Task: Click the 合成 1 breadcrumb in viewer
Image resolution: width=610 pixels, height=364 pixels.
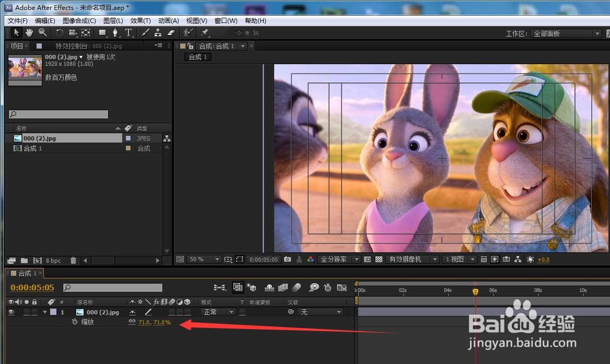Action: (x=197, y=57)
